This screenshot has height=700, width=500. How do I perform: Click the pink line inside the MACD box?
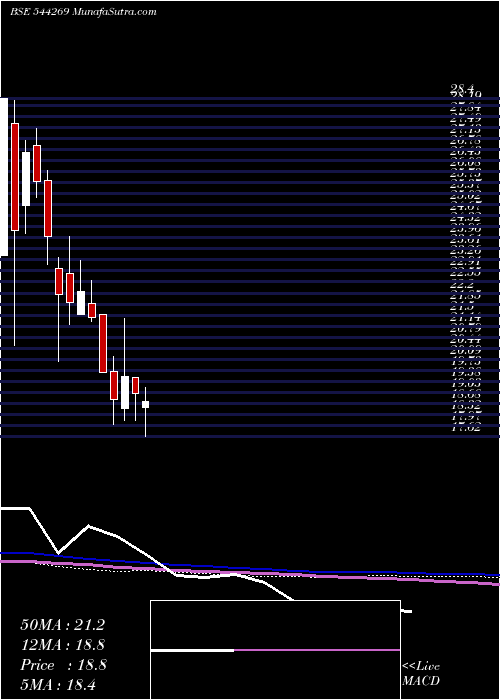(x=317, y=650)
